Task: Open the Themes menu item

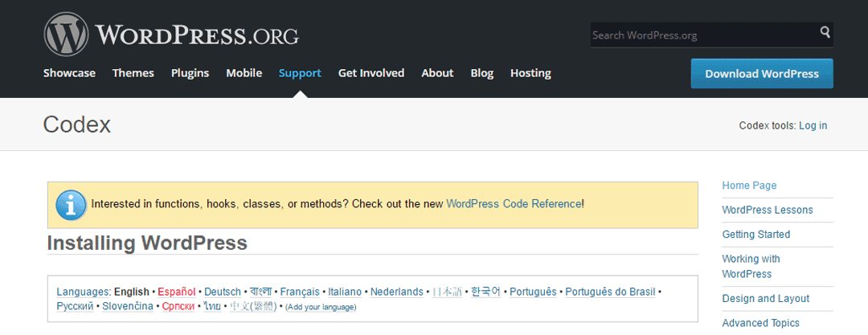Action: coord(133,73)
